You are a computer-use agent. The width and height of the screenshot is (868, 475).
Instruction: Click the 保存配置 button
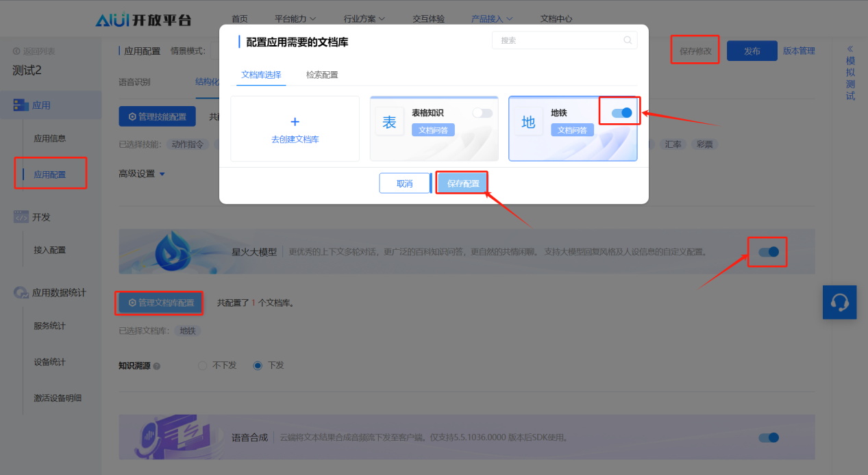461,183
